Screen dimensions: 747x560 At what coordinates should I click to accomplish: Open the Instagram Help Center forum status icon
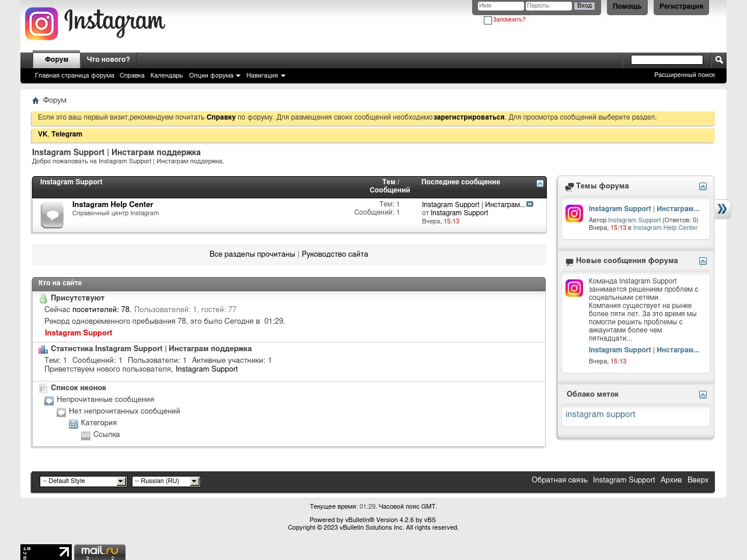[x=53, y=215]
